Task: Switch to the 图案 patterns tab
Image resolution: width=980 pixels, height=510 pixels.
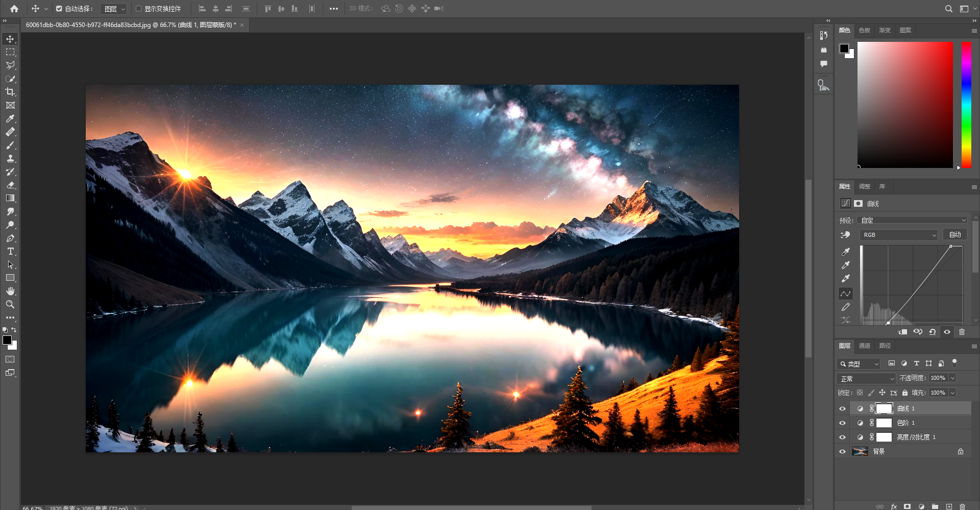Action: 905,30
